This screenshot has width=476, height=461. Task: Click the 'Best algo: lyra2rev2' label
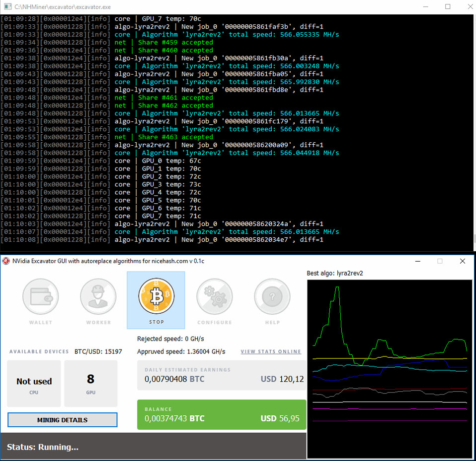[334, 273]
